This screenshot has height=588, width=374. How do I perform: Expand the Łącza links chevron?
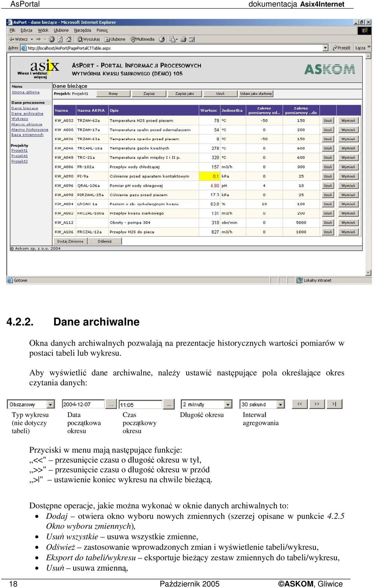(369, 47)
